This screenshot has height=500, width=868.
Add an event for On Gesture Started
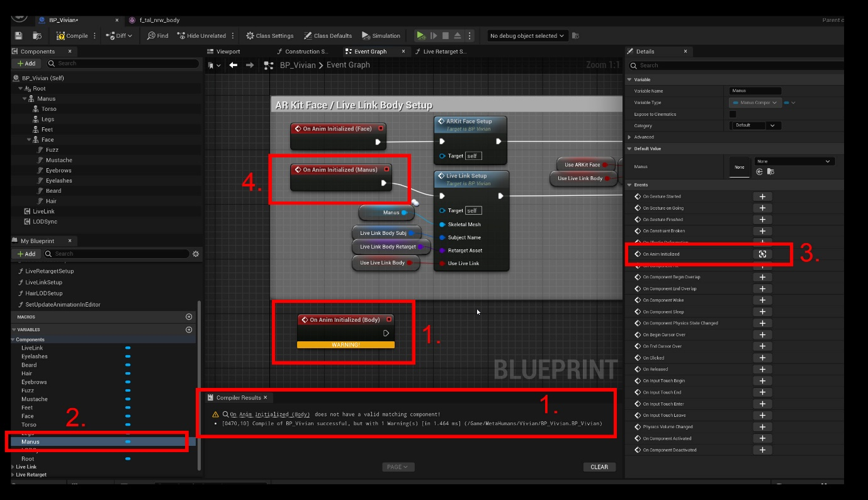762,196
